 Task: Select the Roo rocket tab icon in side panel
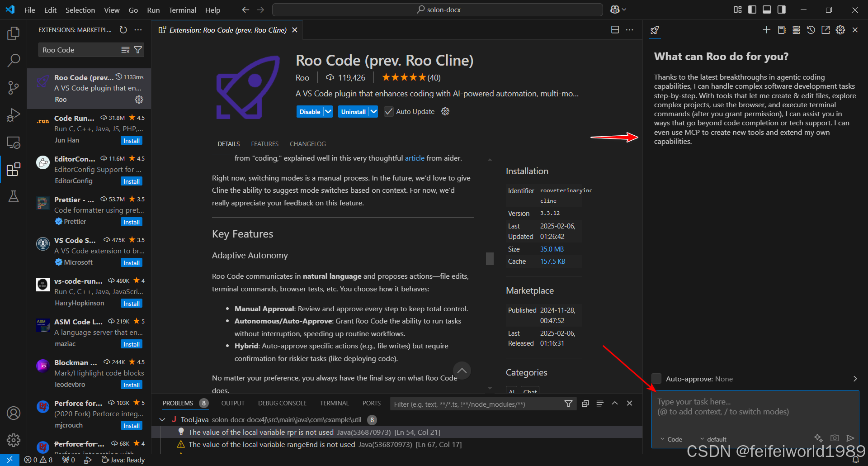tap(655, 30)
